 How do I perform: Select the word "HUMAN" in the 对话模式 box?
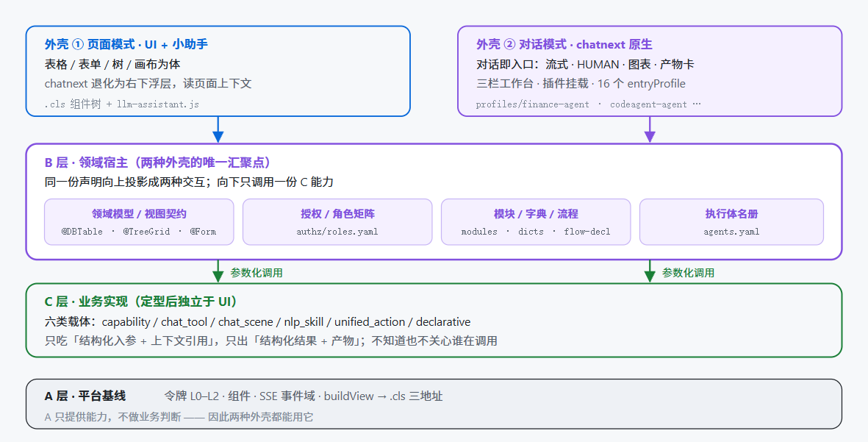(x=598, y=64)
